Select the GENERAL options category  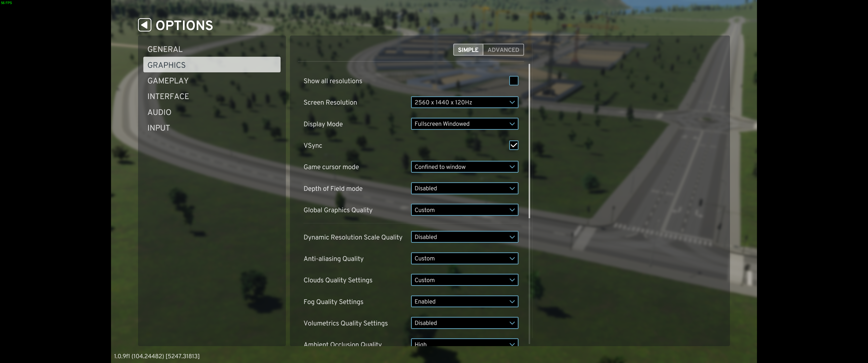coord(165,49)
